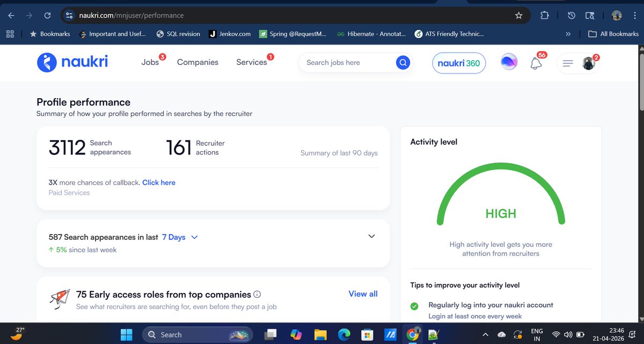
Task: Click the blue search magnifier button
Action: click(x=402, y=62)
